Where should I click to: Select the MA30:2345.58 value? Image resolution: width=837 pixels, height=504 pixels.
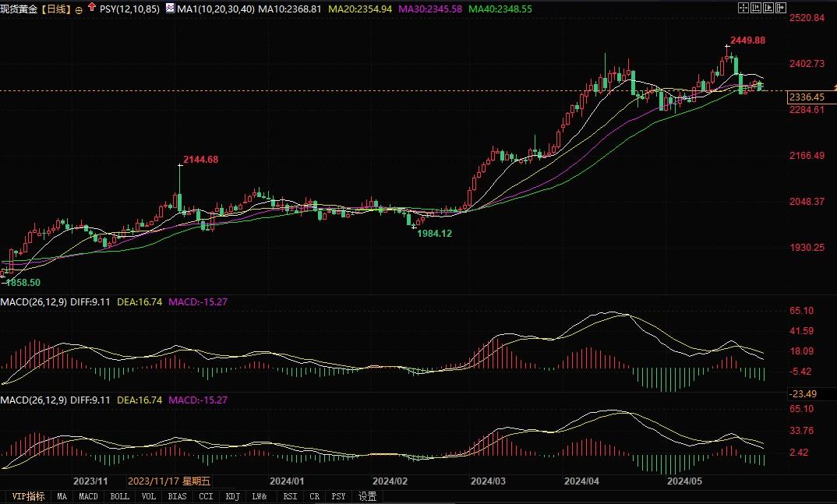(x=430, y=9)
